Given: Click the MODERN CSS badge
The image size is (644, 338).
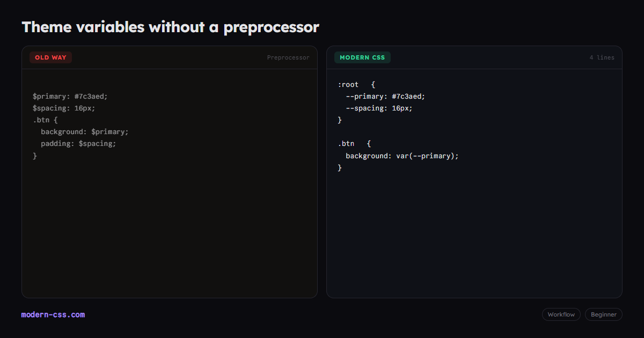Looking at the screenshot, I should 362,57.
